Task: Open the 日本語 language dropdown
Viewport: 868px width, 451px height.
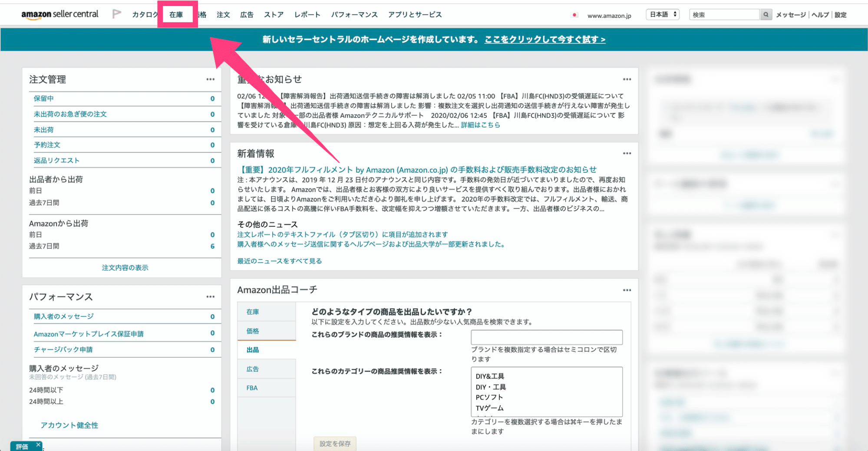Action: [x=663, y=15]
